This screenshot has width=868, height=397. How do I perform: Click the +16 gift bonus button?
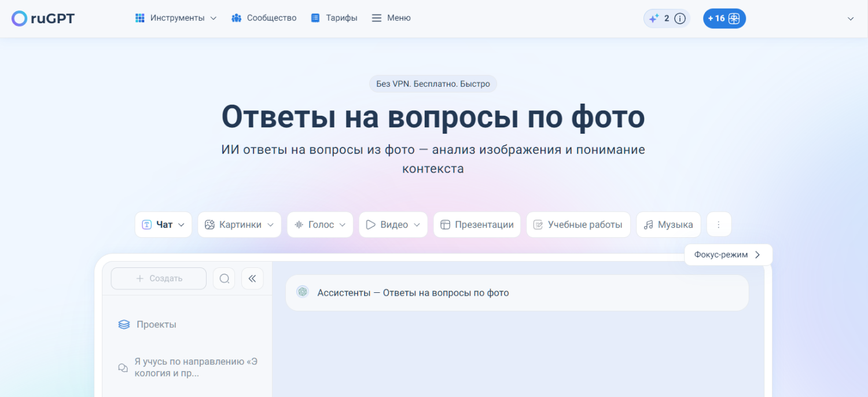pos(724,19)
